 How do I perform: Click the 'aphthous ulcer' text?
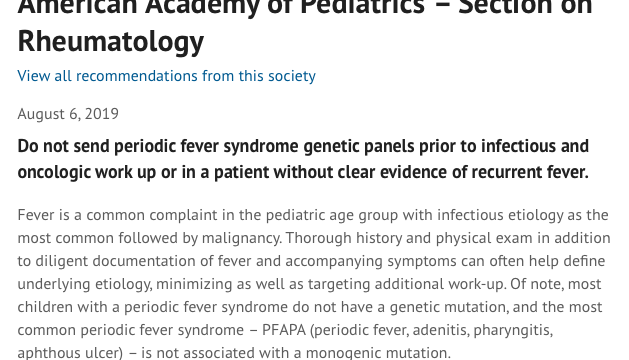click(70, 353)
